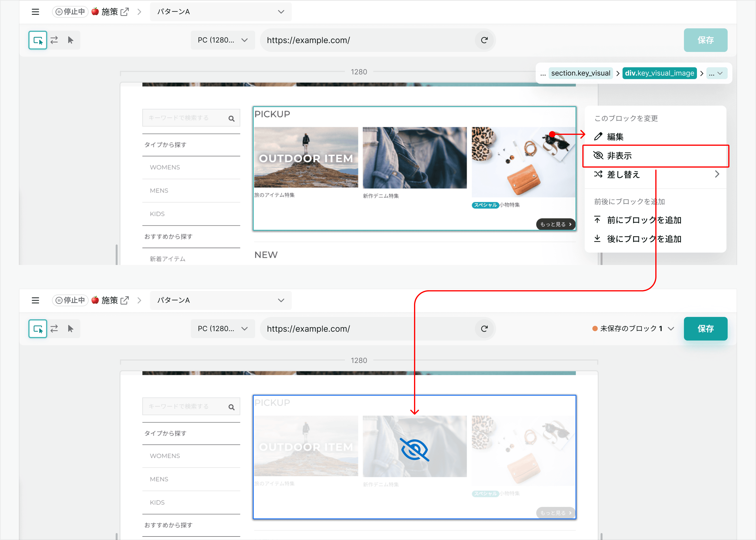Select section.key_visual breadcrumb tag
Screen dimensions: 756x540
[x=580, y=73]
